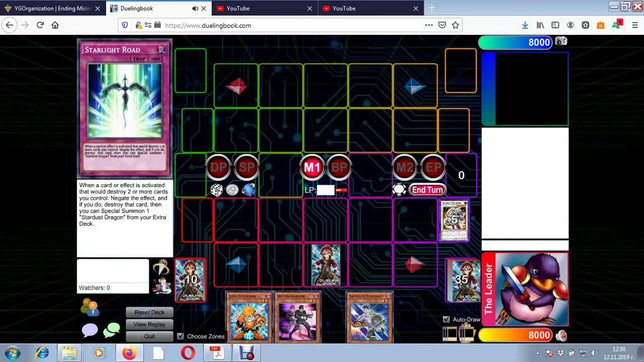Go back in the browser
644x362 pixels.
pos(10,25)
